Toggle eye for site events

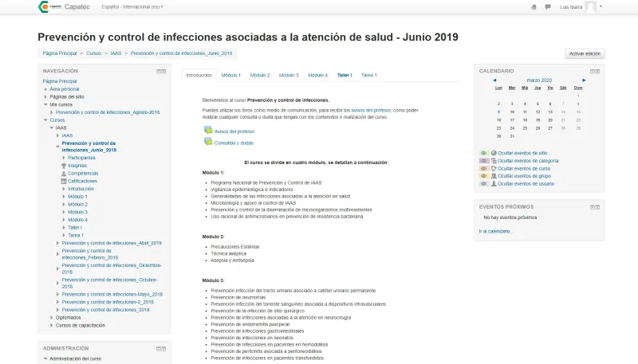pos(484,153)
